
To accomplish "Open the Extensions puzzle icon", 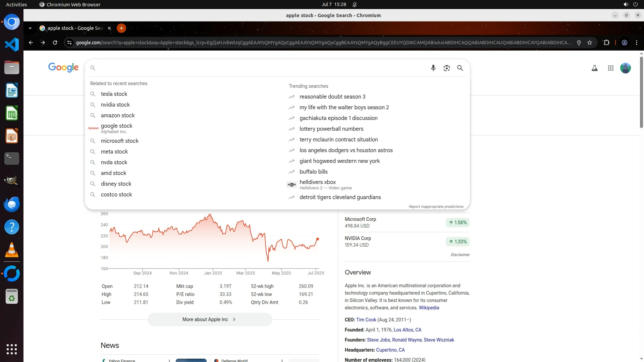I will [606, 43].
